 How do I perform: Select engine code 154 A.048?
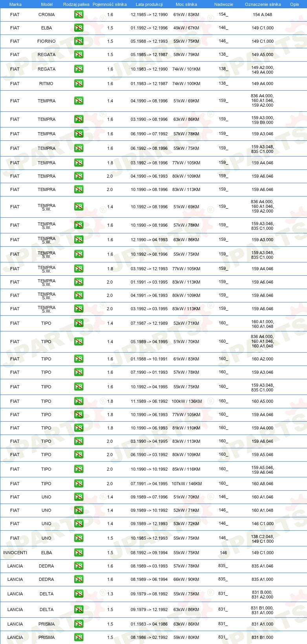[x=263, y=15]
